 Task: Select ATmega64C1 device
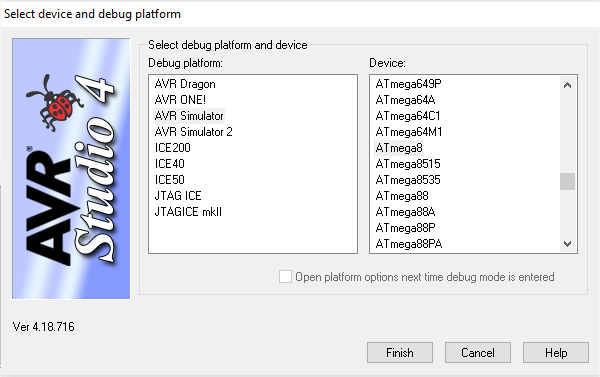coord(408,116)
